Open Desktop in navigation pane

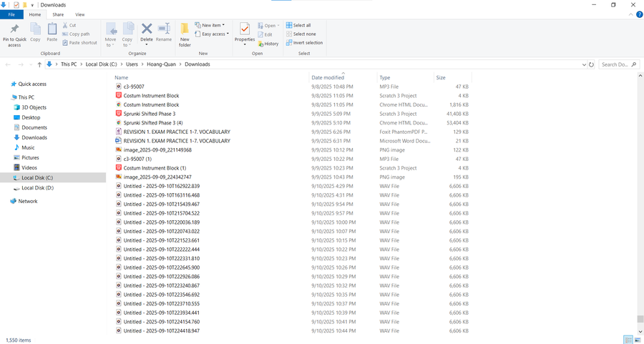click(31, 117)
